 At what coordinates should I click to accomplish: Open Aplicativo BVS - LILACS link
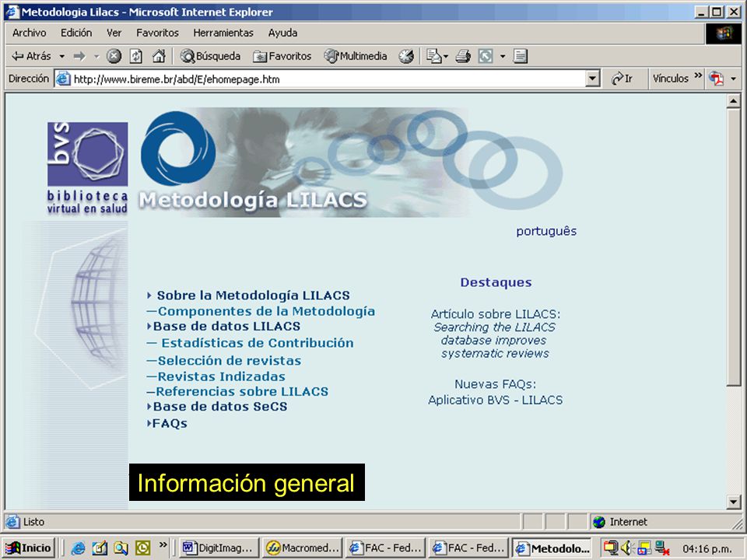click(496, 400)
